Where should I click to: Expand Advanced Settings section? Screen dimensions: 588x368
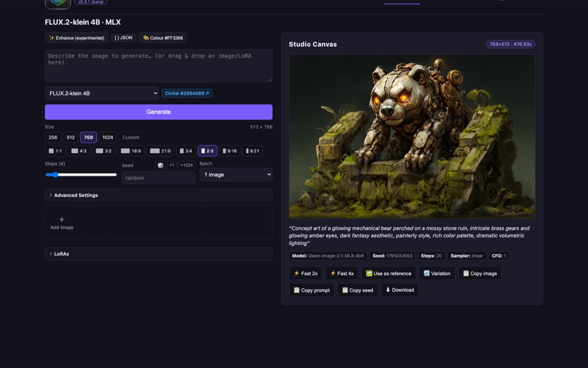(x=158, y=195)
